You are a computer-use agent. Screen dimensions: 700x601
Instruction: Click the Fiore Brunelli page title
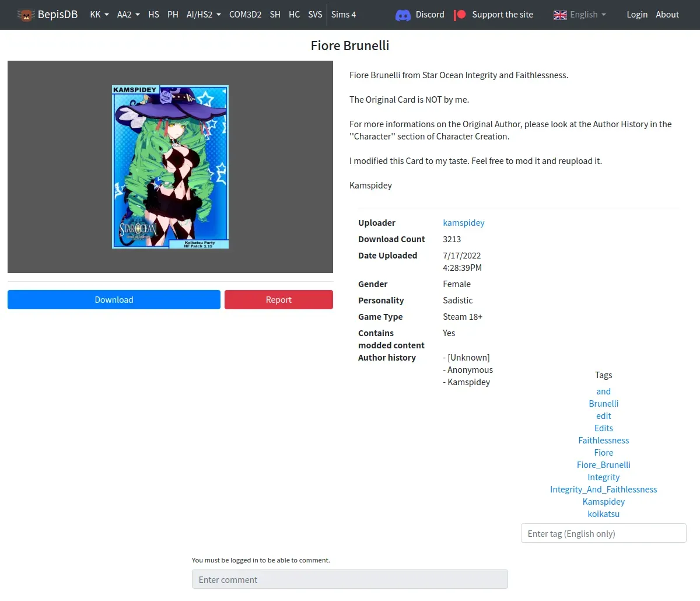coord(350,46)
